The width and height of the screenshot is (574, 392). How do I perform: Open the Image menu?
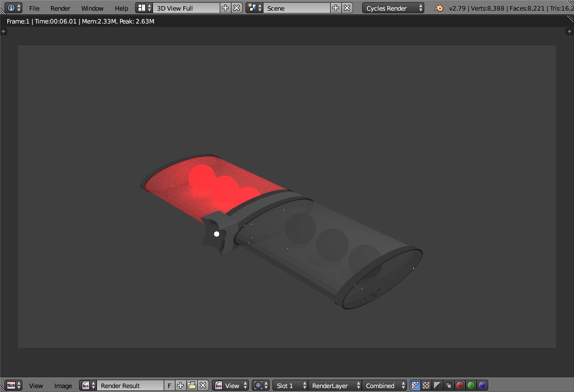pos(63,385)
